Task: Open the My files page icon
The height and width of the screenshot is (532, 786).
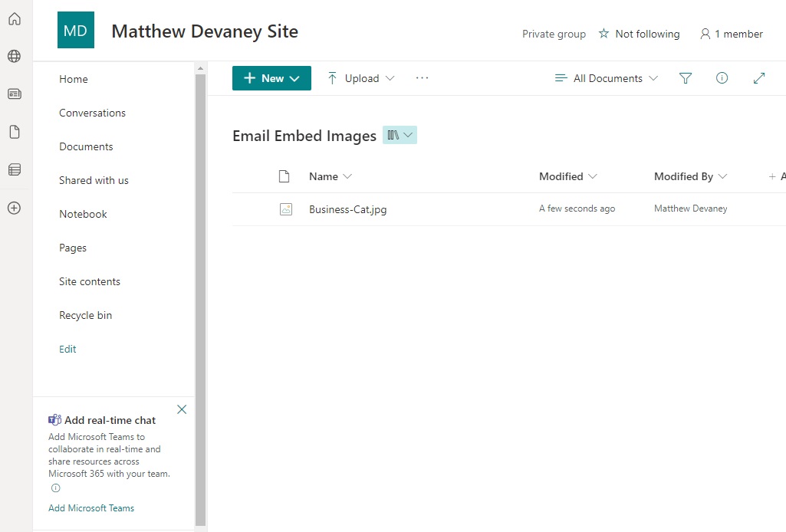Action: coord(15,132)
